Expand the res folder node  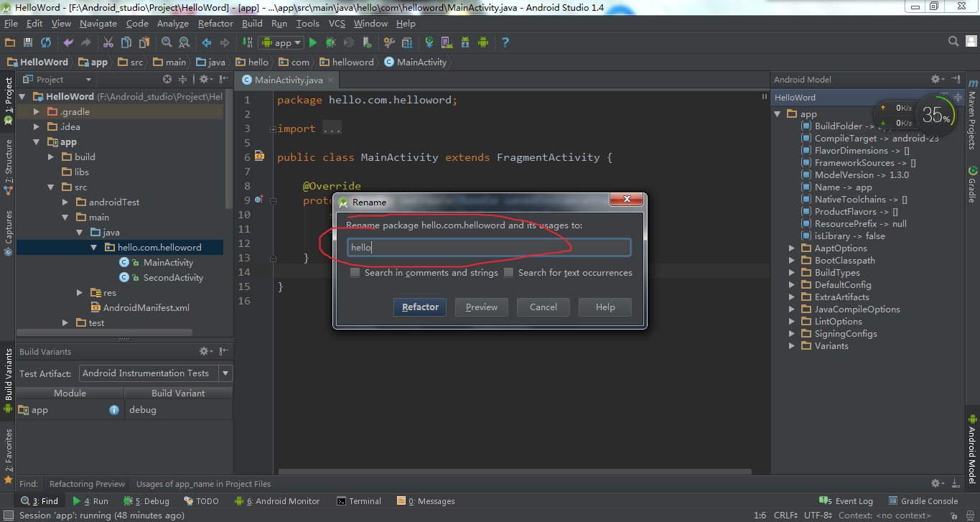[x=80, y=292]
